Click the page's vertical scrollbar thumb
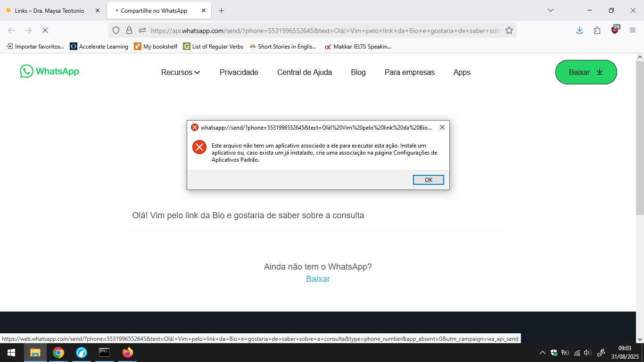 click(x=640, y=138)
